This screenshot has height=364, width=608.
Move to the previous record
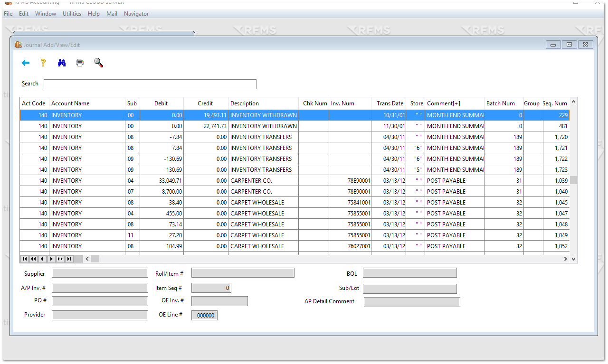(42, 259)
